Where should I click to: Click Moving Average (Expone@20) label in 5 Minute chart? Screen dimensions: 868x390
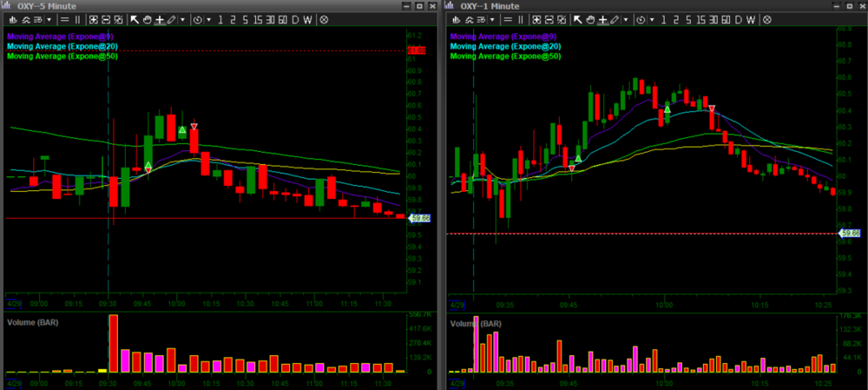coord(61,46)
